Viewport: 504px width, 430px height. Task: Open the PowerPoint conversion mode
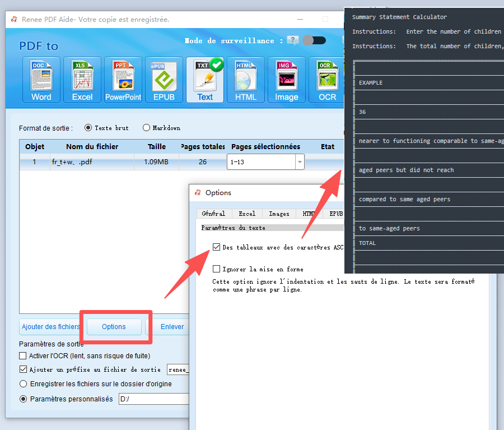click(x=123, y=79)
